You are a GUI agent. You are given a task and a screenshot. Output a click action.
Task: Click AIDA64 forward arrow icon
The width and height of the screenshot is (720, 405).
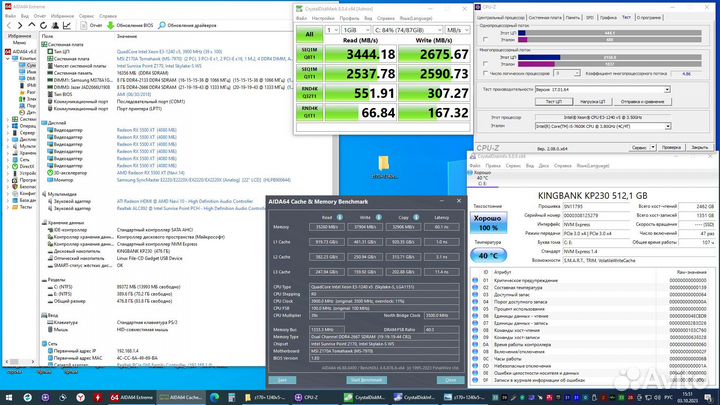tap(20, 26)
